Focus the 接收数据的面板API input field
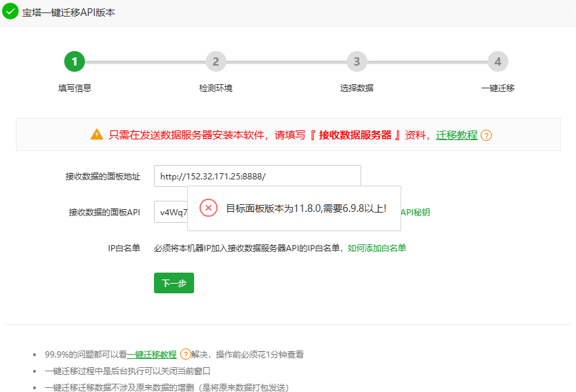 (x=171, y=212)
